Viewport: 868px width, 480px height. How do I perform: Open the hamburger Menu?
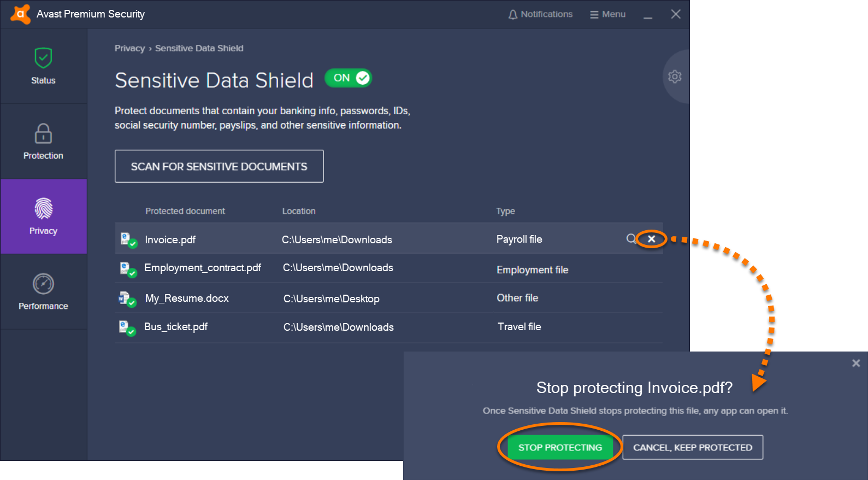coord(607,14)
